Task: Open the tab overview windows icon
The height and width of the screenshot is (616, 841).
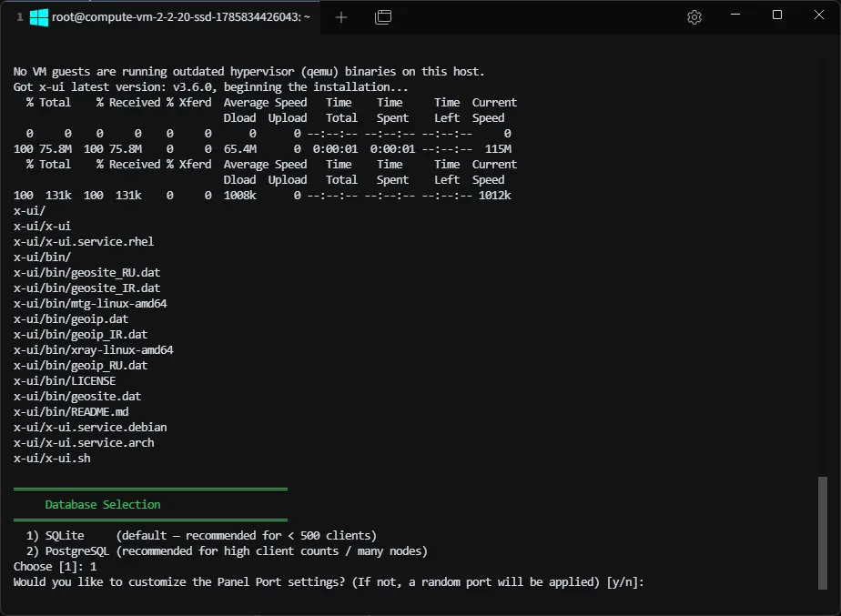Action: 383,17
